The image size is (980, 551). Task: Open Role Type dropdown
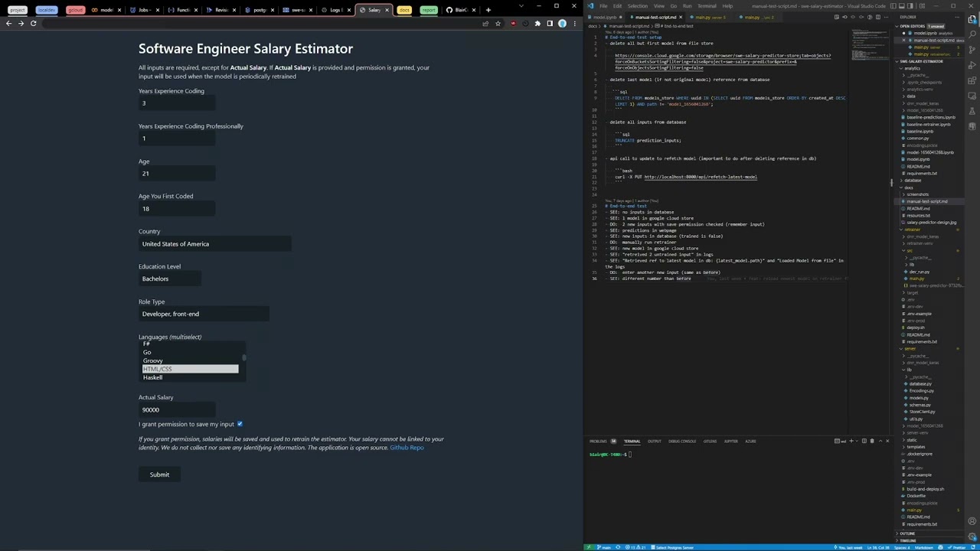pos(204,314)
